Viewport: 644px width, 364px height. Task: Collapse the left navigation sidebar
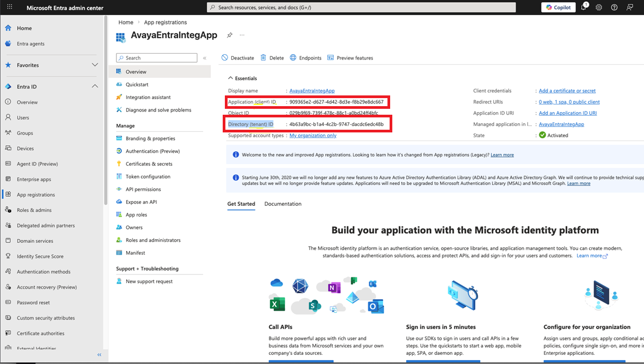(x=99, y=355)
